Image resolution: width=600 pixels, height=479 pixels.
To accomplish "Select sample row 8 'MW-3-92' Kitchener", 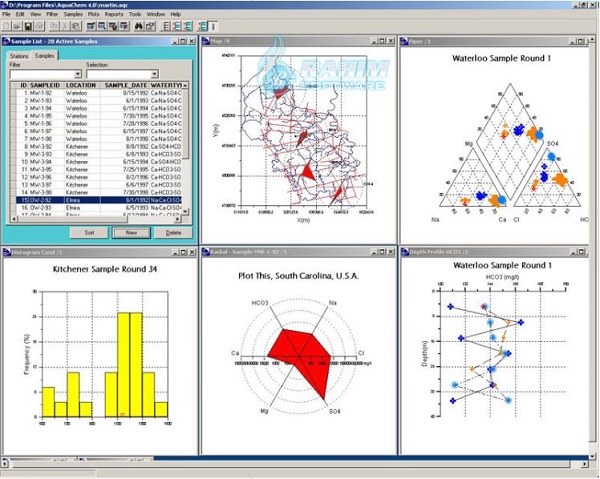I will pos(98,147).
